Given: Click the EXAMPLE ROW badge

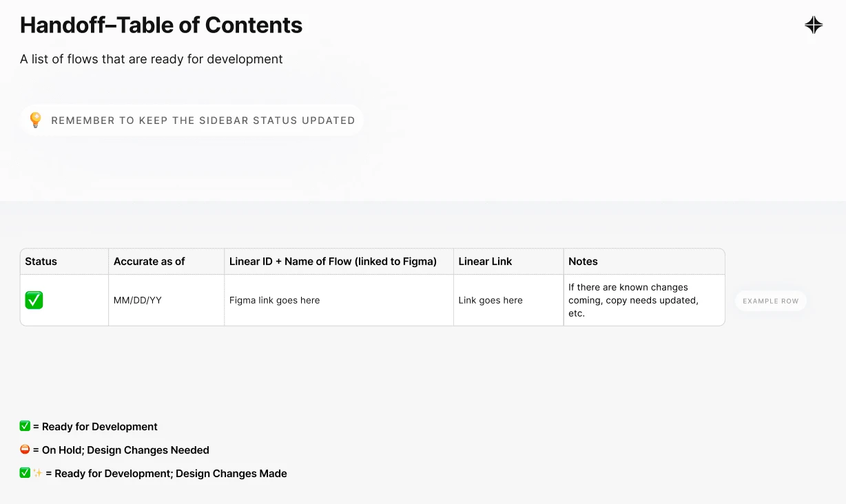Looking at the screenshot, I should point(770,301).
